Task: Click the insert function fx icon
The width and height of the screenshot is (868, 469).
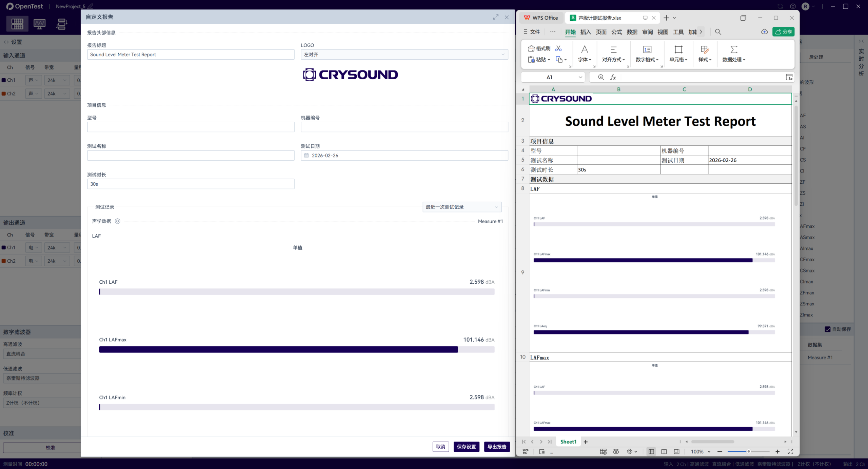Action: [x=613, y=77]
